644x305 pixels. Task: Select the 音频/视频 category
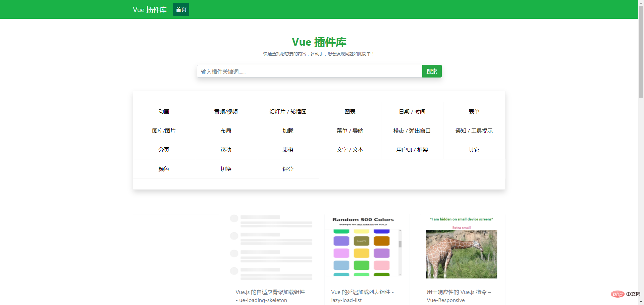(226, 111)
